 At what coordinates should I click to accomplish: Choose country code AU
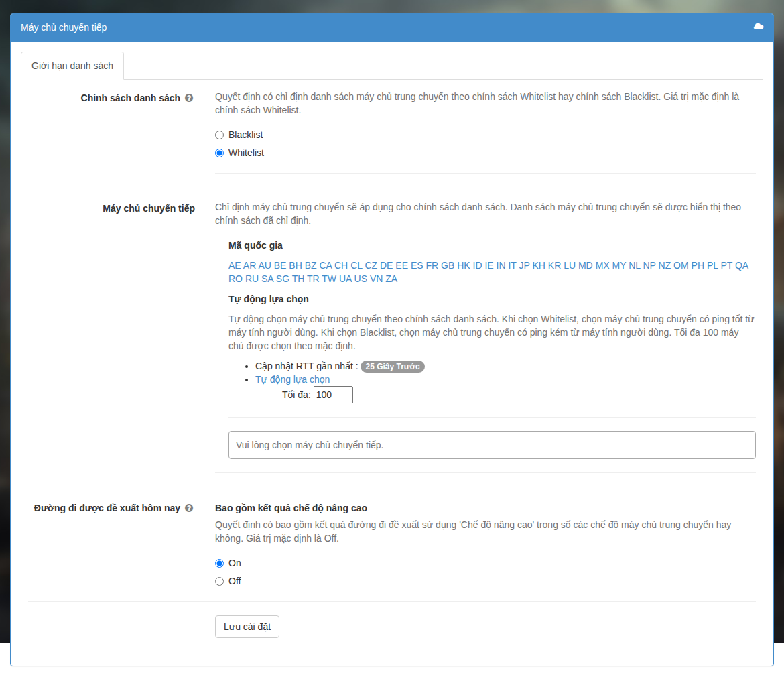[x=265, y=265]
